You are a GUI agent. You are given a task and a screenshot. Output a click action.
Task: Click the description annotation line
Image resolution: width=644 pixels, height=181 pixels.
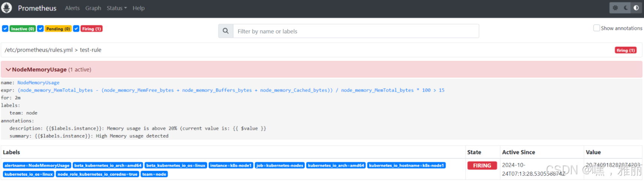[x=138, y=128]
